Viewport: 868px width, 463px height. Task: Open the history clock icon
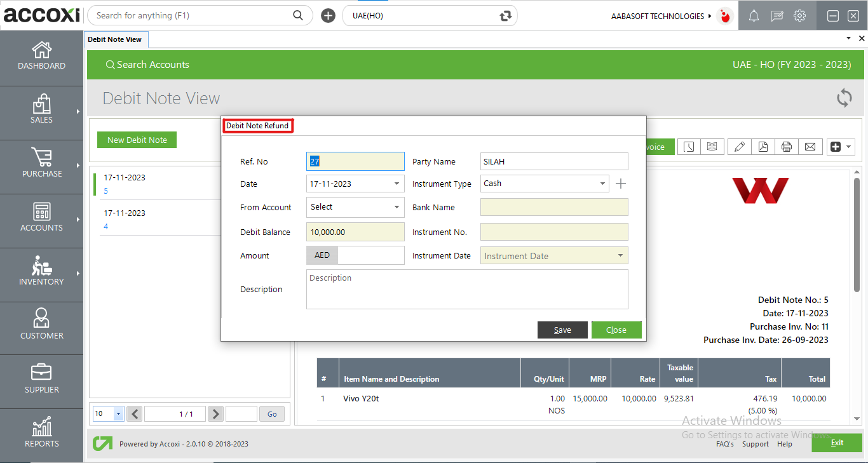pyautogui.click(x=689, y=147)
